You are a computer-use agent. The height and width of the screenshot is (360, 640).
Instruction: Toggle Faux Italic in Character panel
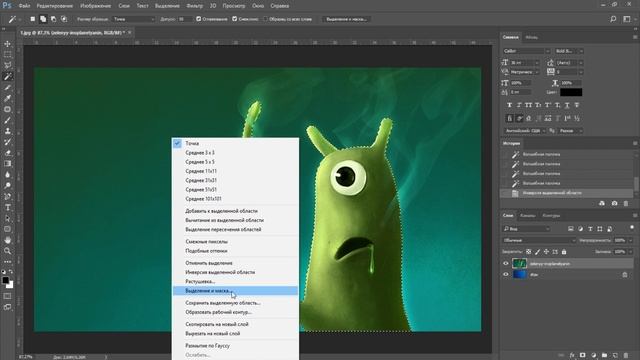click(519, 105)
